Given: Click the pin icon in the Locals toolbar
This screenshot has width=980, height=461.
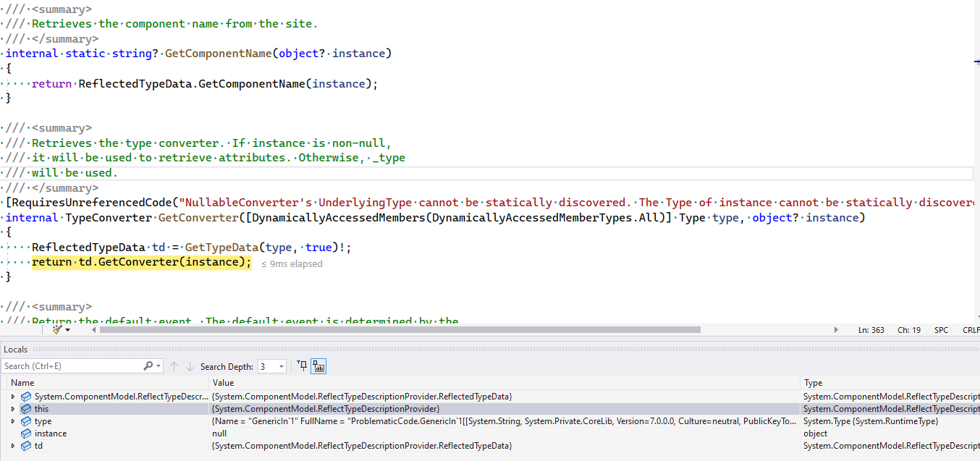Looking at the screenshot, I should (x=303, y=366).
